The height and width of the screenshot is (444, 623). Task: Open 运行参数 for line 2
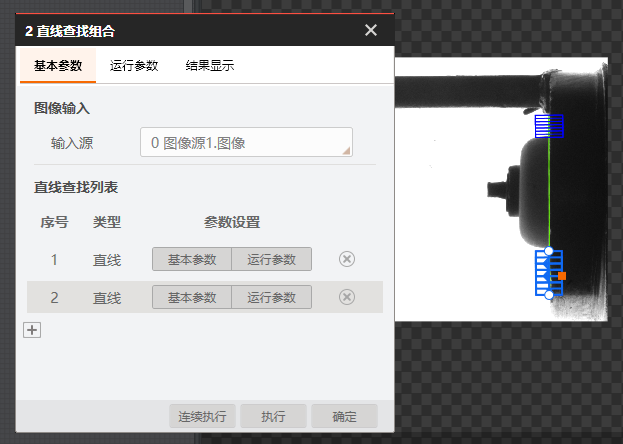click(271, 297)
